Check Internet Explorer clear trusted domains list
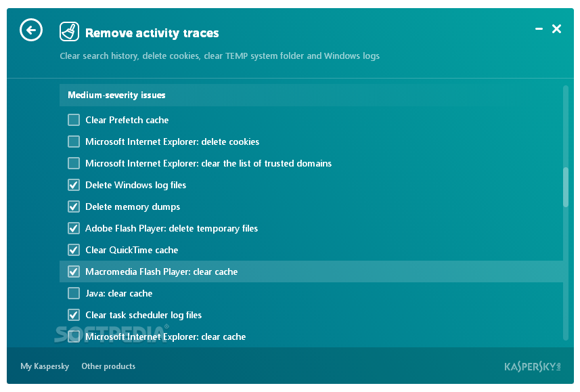Image resolution: width=580 pixels, height=392 pixels. pos(74,163)
